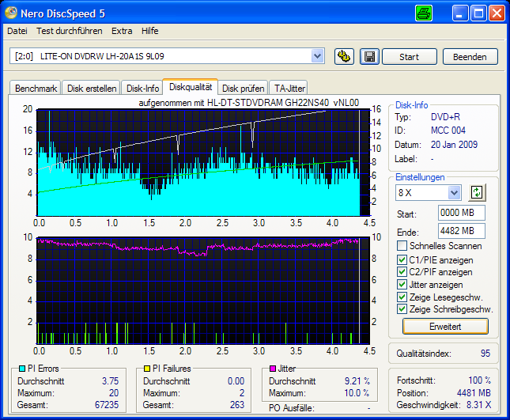The width and height of the screenshot is (510, 420).
Task: Click the save floppy disk icon
Action: coord(369,57)
